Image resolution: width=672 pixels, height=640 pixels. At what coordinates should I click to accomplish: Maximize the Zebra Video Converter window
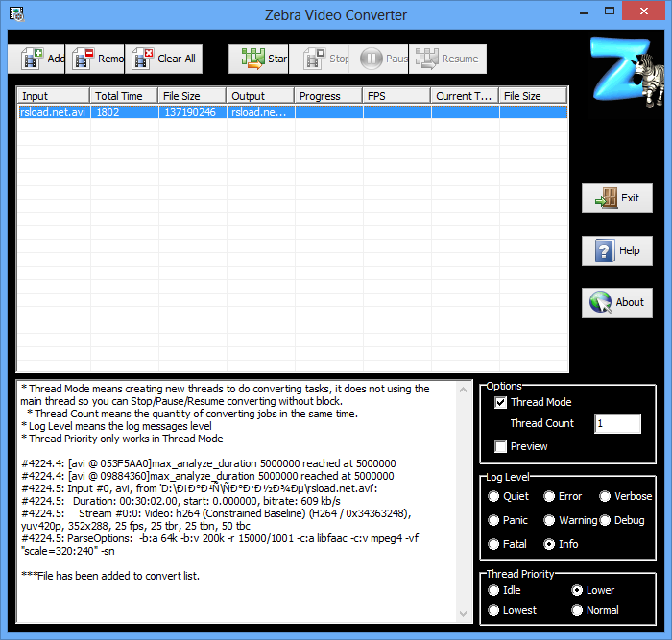[609, 12]
